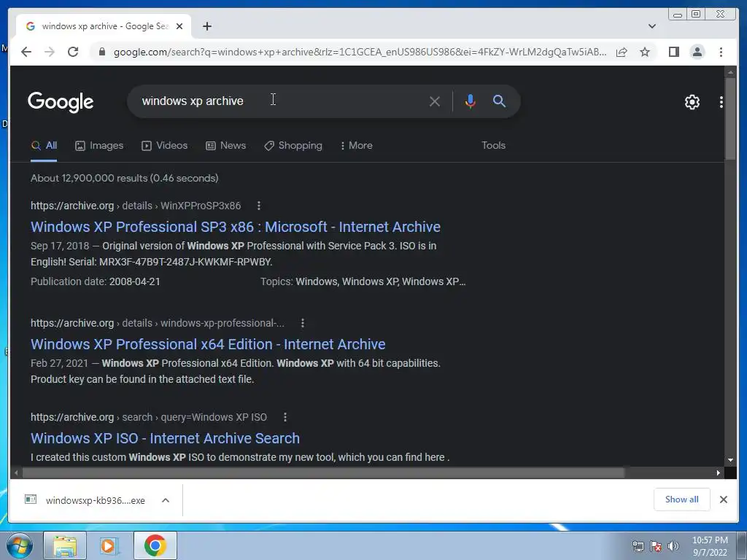Open 'Windows XP Professional x64 Edition' result
747x560 pixels.
tap(208, 344)
